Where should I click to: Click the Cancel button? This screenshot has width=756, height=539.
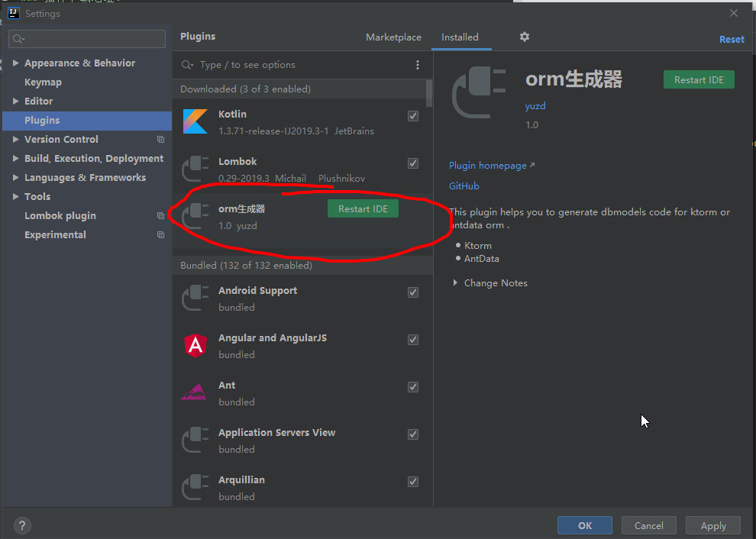[649, 525]
